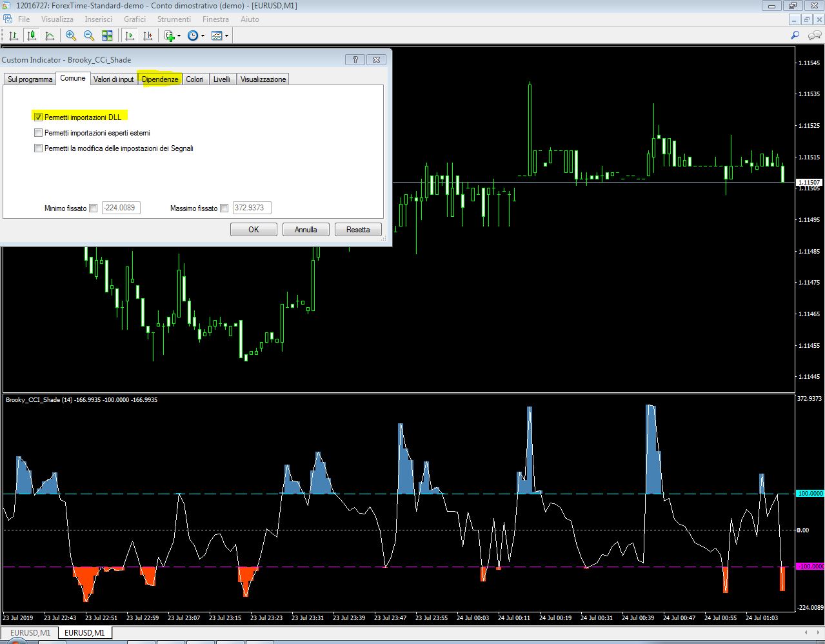Toggle chart shift icon

pos(148,35)
